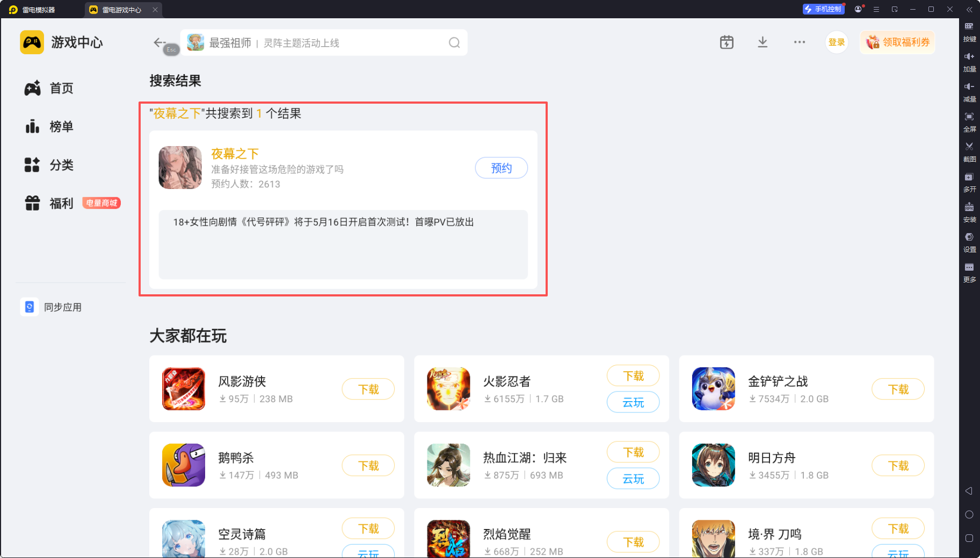Viewport: 980px width, 558px height.
Task: Open the 烈焰觉醒 game icon
Action: [x=448, y=539]
